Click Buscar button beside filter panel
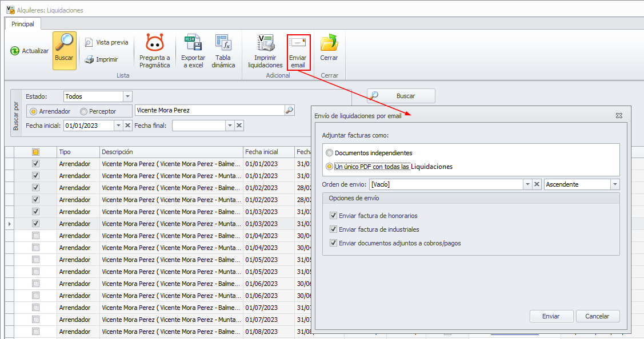 click(x=401, y=96)
